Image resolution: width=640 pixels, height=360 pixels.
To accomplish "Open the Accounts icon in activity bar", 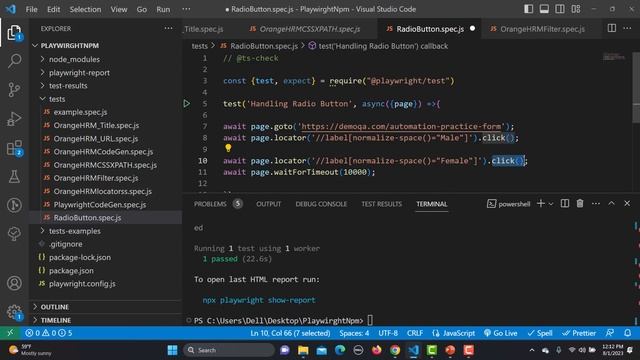I will tap(14, 283).
